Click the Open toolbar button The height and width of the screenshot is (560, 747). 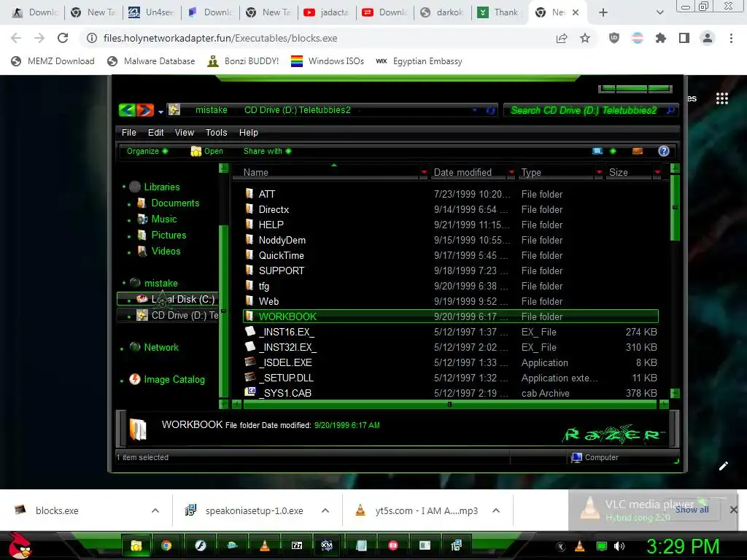point(206,151)
